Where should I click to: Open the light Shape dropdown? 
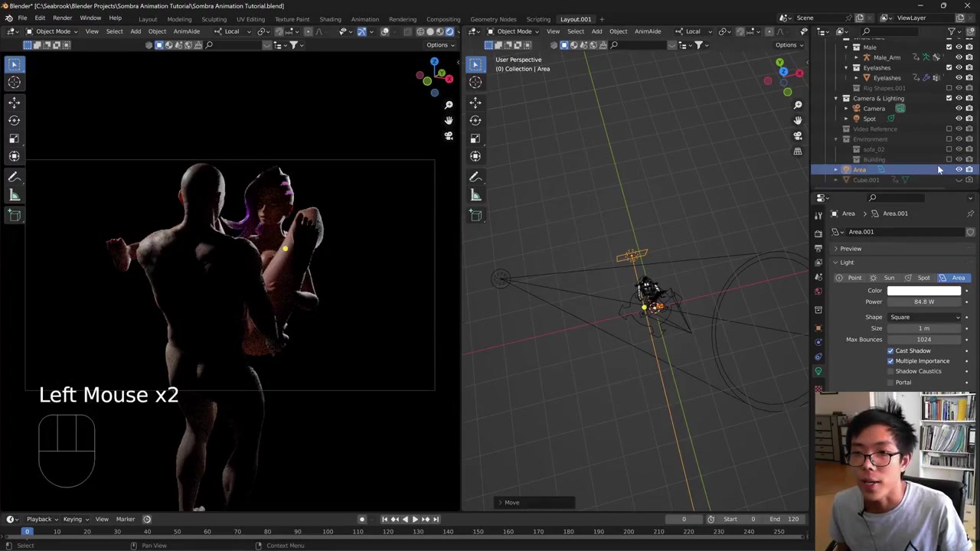pyautogui.click(x=924, y=317)
